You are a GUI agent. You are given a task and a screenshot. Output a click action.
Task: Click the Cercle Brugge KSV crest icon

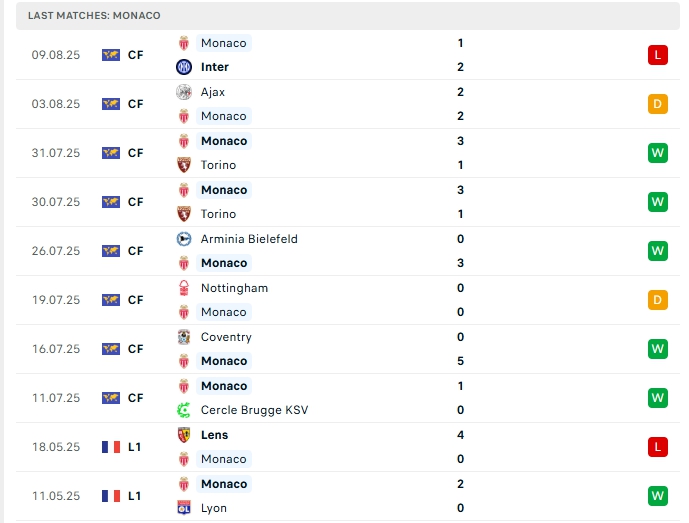coord(183,410)
